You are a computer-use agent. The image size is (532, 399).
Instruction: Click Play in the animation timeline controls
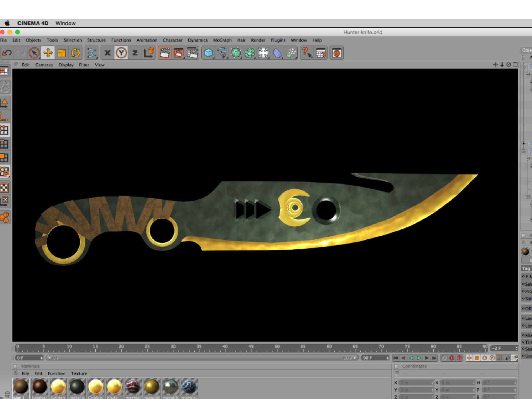419,358
